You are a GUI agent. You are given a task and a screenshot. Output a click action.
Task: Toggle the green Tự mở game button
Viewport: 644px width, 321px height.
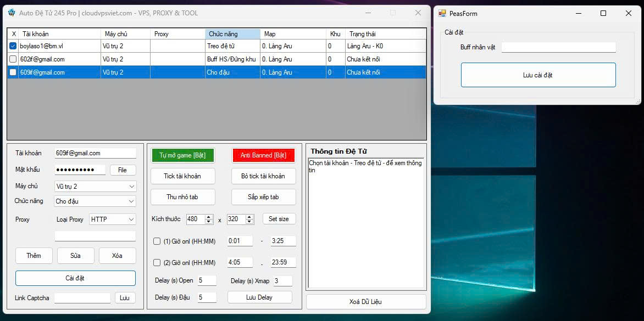point(182,155)
